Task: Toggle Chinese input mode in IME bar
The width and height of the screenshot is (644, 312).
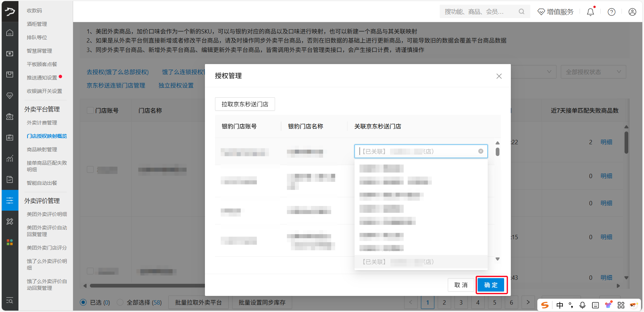Action: tap(560, 305)
